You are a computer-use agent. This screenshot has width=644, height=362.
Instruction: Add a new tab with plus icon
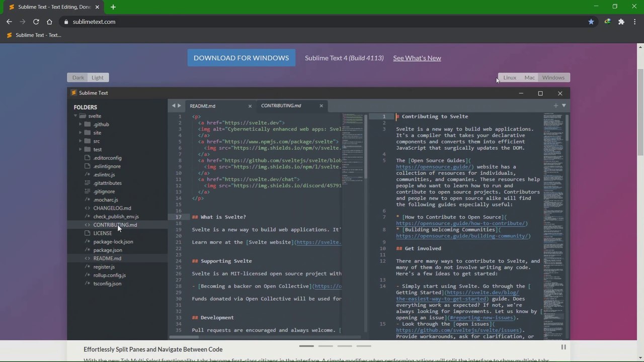click(556, 106)
